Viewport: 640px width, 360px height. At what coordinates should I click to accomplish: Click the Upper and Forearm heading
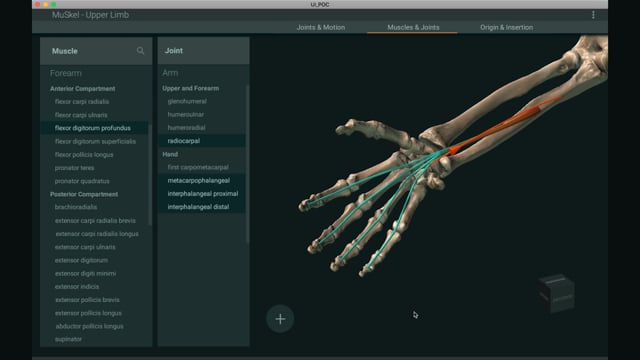[x=190, y=88]
